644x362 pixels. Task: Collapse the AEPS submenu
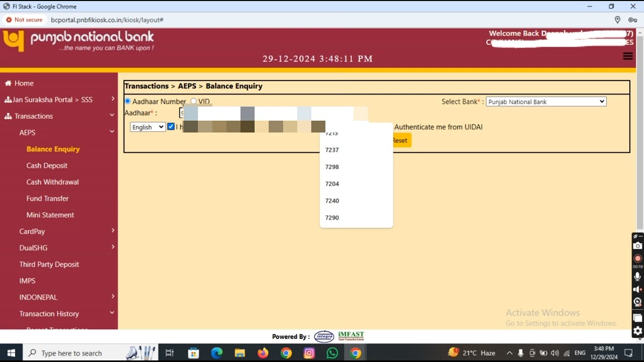(x=59, y=133)
